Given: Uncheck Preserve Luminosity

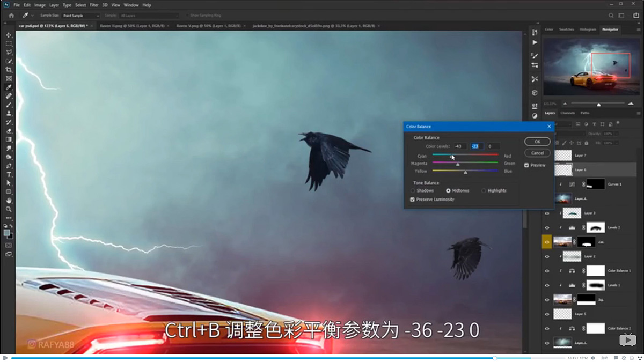Looking at the screenshot, I should coord(412,199).
